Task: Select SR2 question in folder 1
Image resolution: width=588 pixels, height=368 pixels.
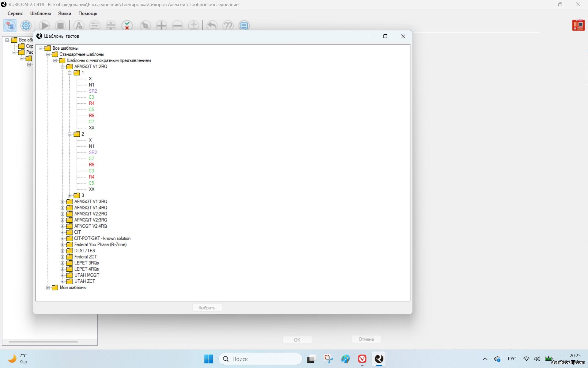Action: [x=93, y=91]
